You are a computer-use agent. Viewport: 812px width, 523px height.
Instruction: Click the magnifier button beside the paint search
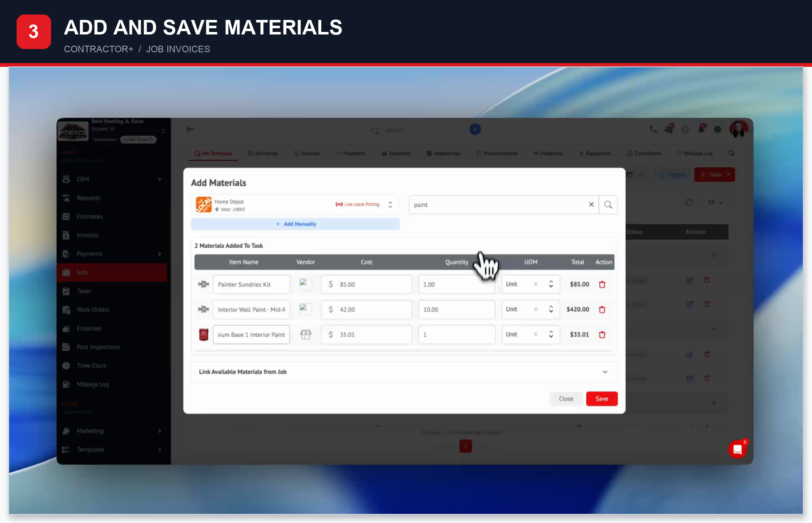click(x=608, y=205)
